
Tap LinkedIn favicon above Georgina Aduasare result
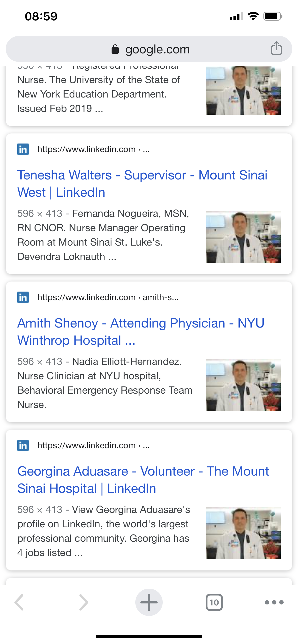point(23,445)
